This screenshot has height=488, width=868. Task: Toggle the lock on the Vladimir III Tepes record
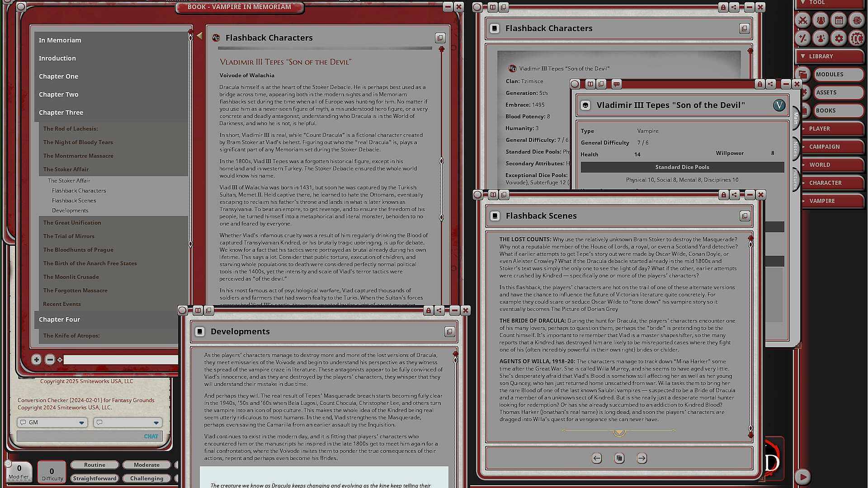(759, 84)
